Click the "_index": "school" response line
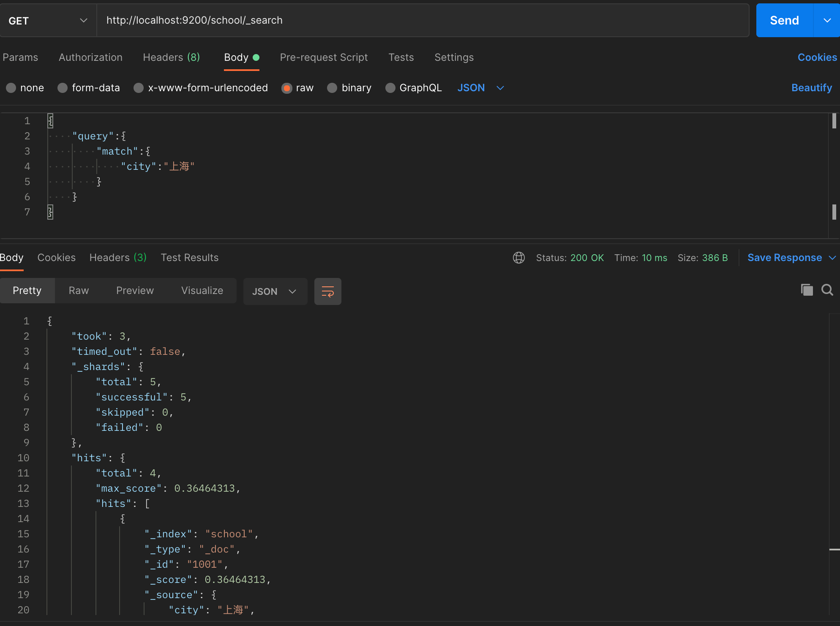The height and width of the screenshot is (626, 840). pyautogui.click(x=202, y=534)
